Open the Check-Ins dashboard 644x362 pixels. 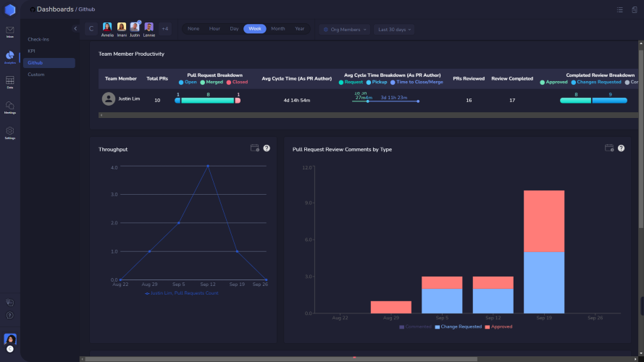pos(38,39)
